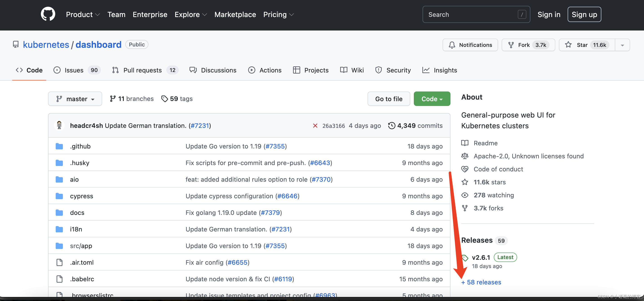Switch to the Actions tab

(265, 70)
